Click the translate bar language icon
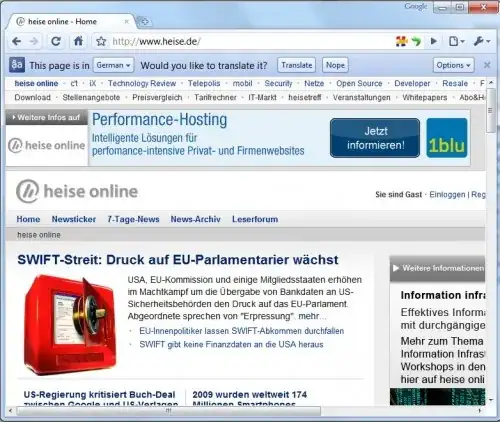The image size is (500, 422). tap(17, 65)
